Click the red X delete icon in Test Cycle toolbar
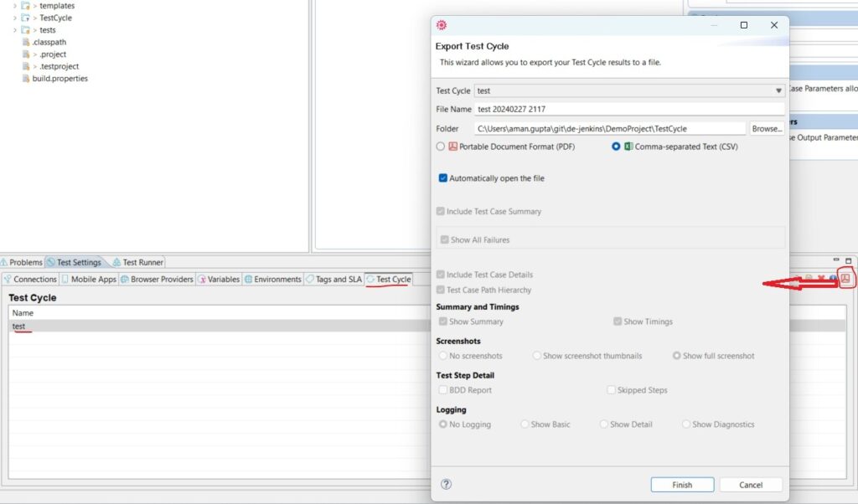The width and height of the screenshot is (858, 504). pos(821,279)
